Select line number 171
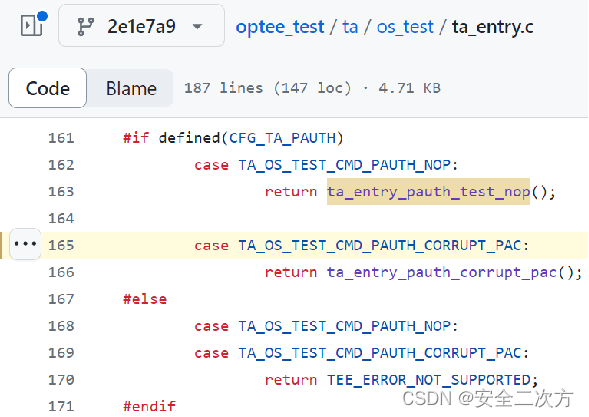 pyautogui.click(x=61, y=406)
